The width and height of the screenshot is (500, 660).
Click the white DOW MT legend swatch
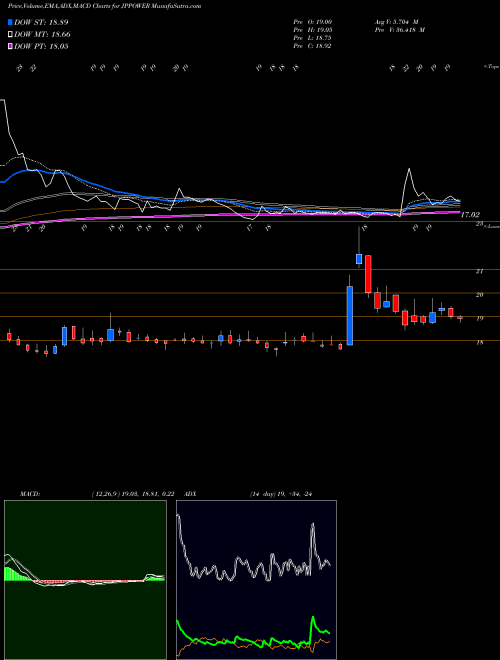point(10,35)
